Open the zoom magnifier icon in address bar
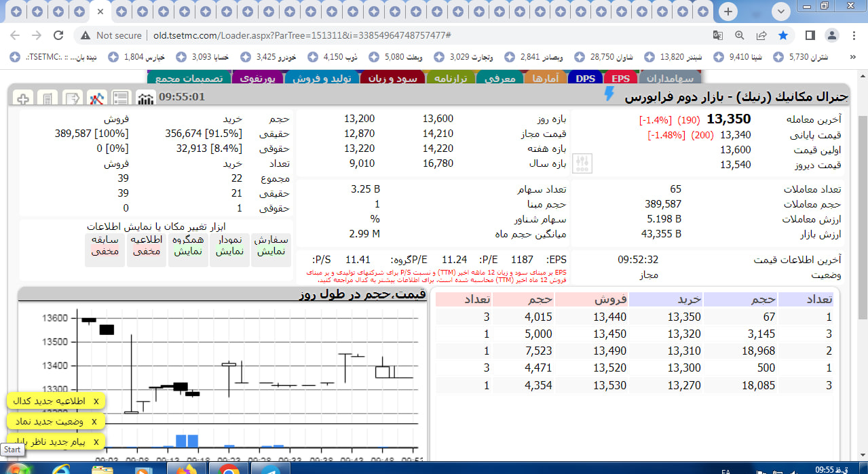This screenshot has height=474, width=868. click(740, 35)
